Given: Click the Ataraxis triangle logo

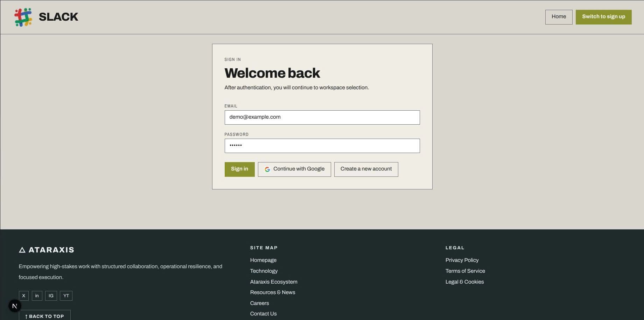Looking at the screenshot, I should 22,250.
